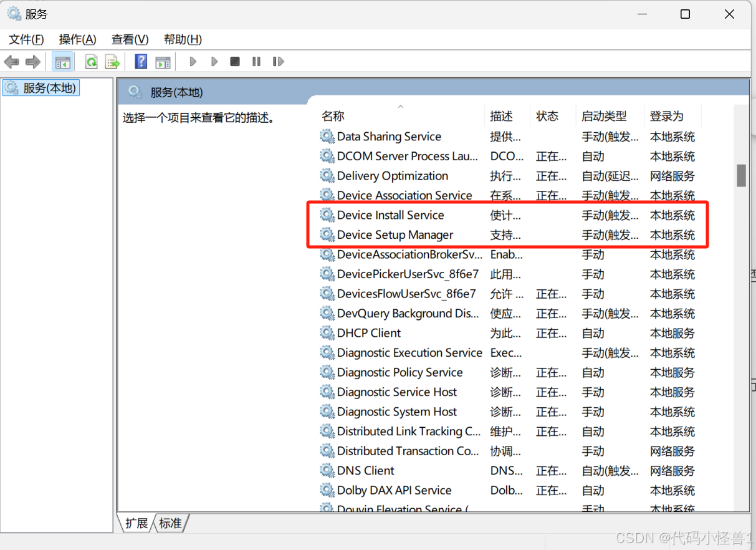The image size is (756, 550).
Task: Click the vertical scrollbar thumb in services list
Action: click(x=741, y=175)
